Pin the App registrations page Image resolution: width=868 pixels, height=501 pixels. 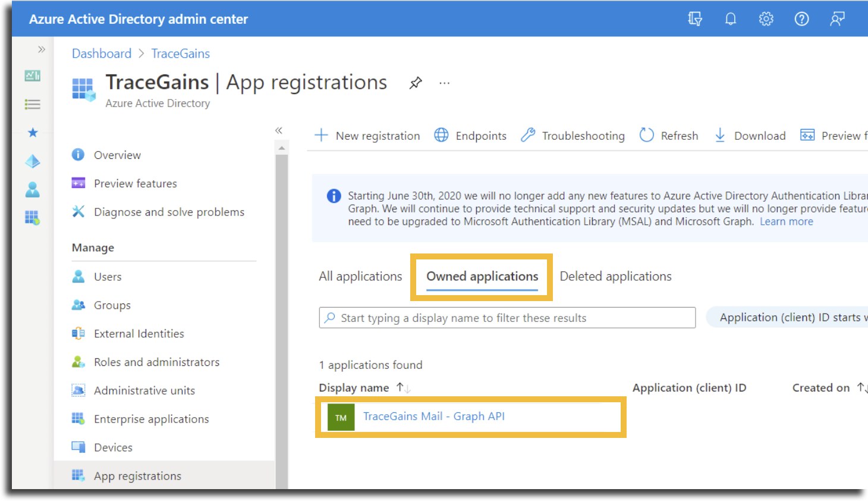416,83
